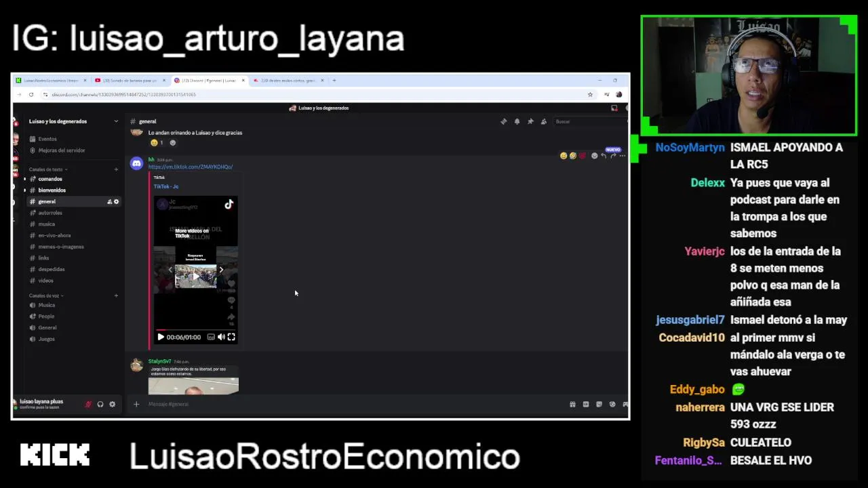Add reaction icon beside grinning emoji
The image size is (868, 488).
[x=173, y=143]
